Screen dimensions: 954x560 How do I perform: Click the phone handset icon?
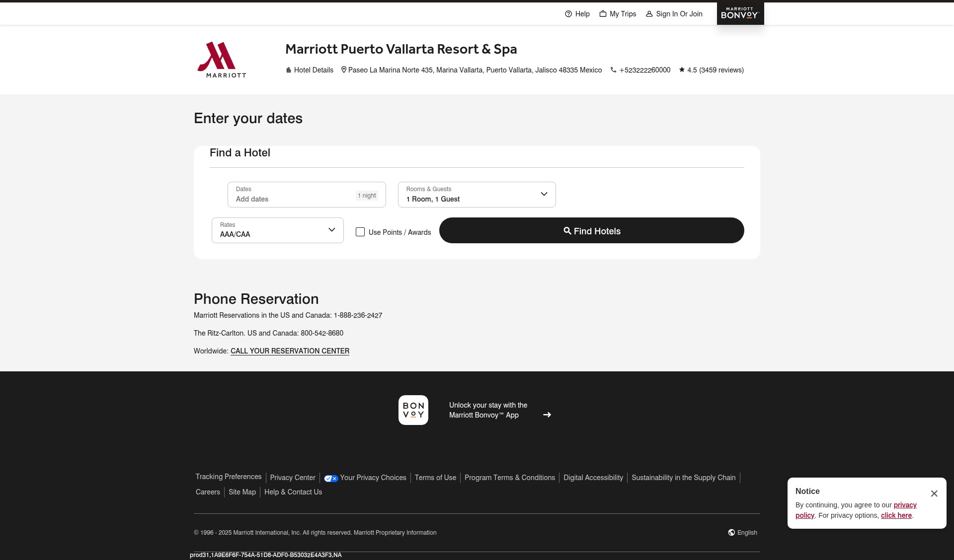click(x=614, y=70)
